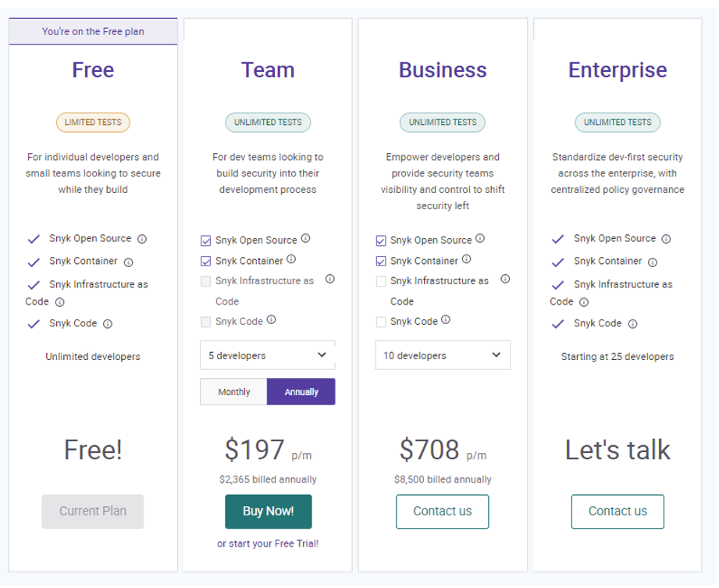Click info icon beside Free plan Snyk Container
The height and width of the screenshot is (588, 719).
point(129,262)
